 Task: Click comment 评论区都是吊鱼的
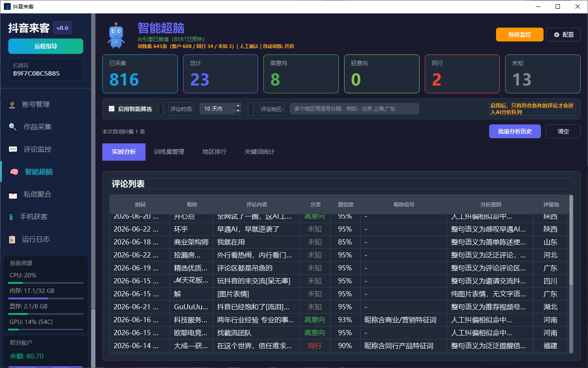(x=256, y=268)
